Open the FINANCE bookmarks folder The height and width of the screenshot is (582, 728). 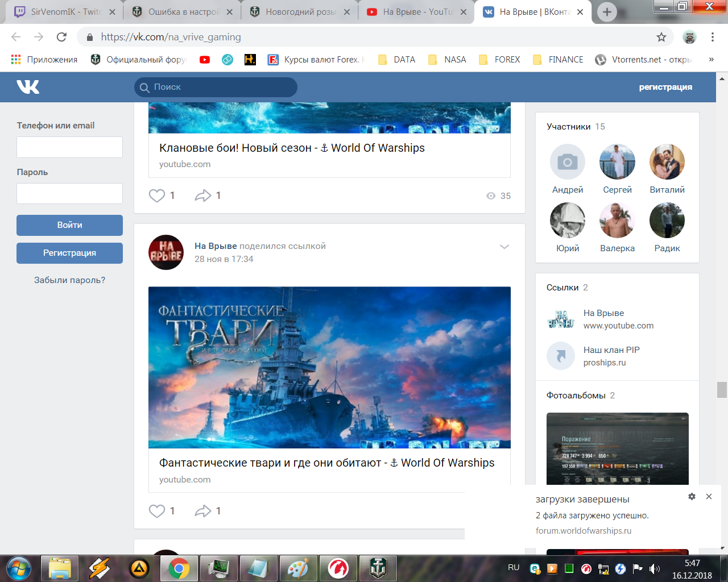point(558,60)
